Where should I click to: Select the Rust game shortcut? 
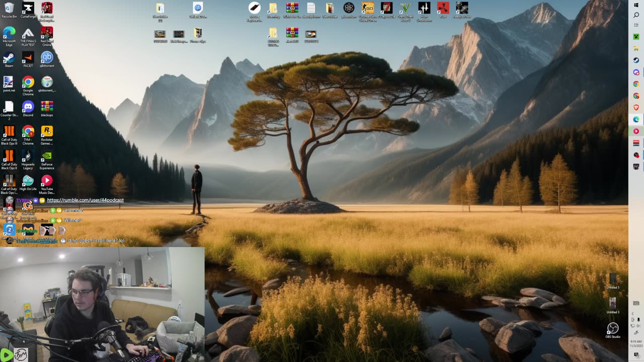click(443, 10)
